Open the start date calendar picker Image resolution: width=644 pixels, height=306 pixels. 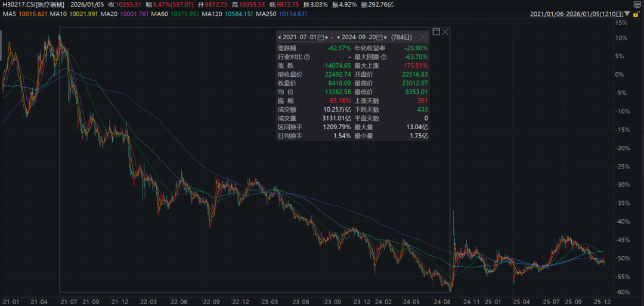pyautogui.click(x=321, y=37)
